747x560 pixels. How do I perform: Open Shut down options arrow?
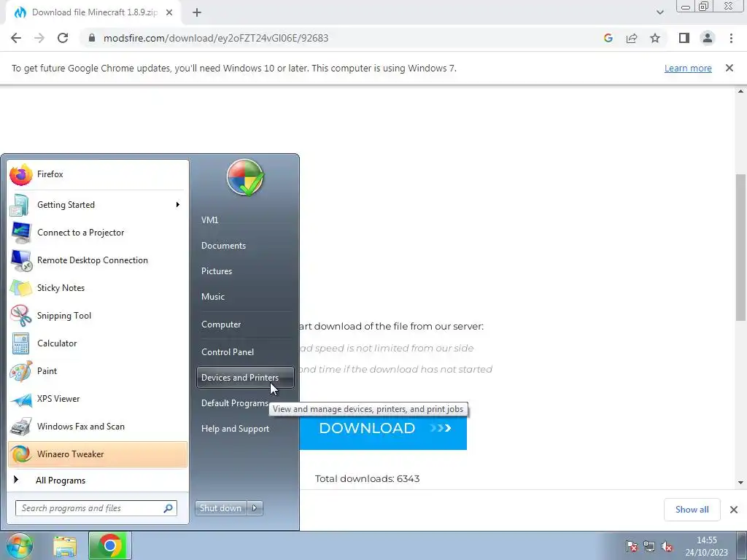pos(255,508)
